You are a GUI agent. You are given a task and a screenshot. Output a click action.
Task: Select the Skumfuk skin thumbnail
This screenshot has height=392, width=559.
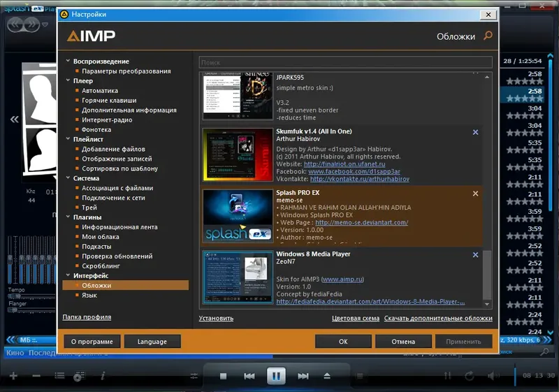click(238, 154)
